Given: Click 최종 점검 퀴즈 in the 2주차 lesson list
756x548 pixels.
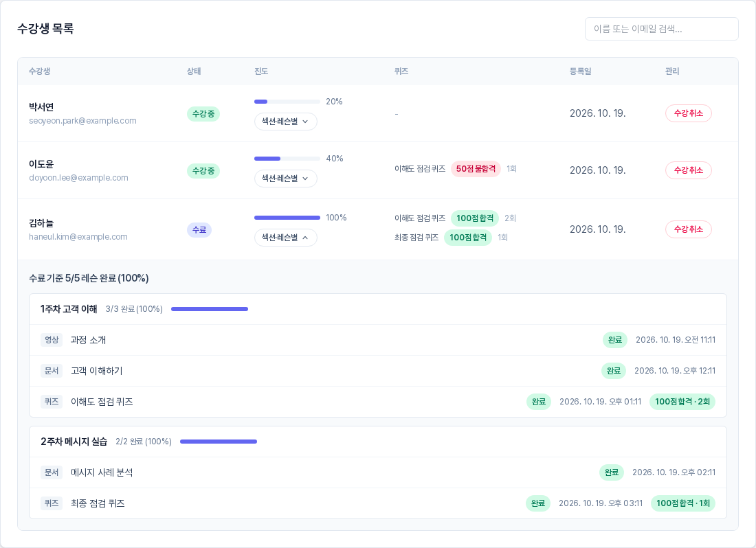Looking at the screenshot, I should coord(98,503).
